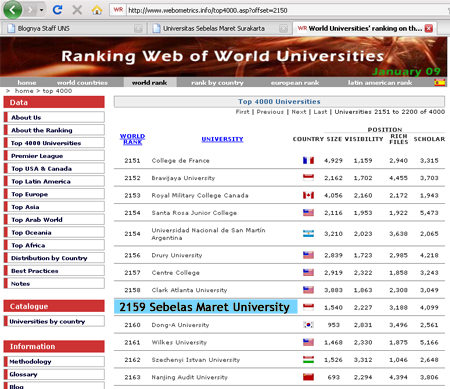
Task: Click the US flag for Centre College
Action: pyautogui.click(x=308, y=272)
